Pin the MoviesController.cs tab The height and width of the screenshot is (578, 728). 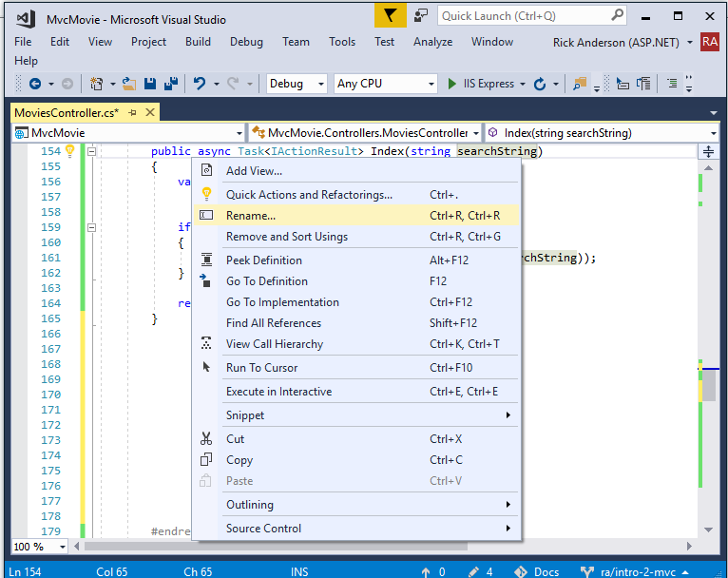pyautogui.click(x=133, y=112)
